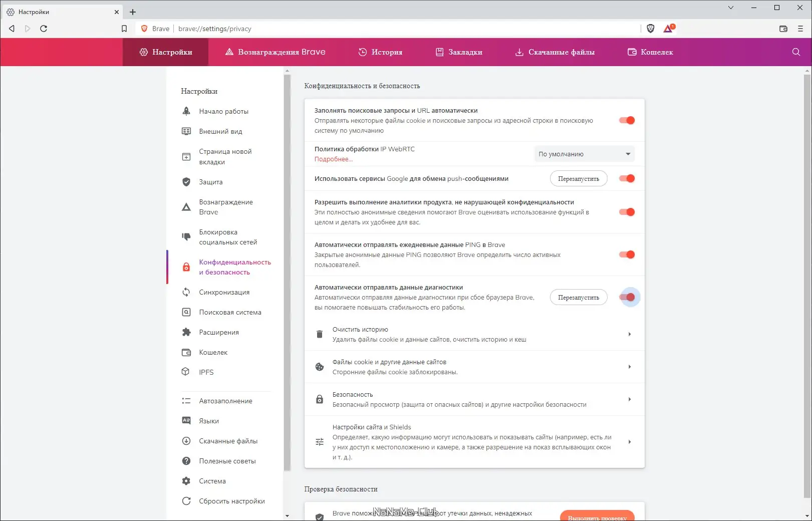The image size is (812, 521).
Task: Click the padlock icon in the Безопасность row
Action: coord(320,399)
